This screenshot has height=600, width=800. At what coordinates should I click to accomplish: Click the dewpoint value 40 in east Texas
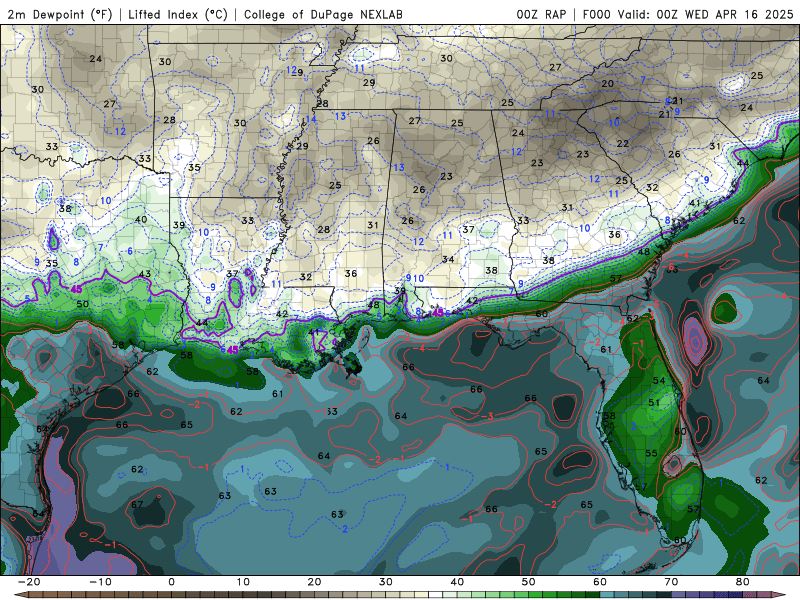pyautogui.click(x=141, y=219)
